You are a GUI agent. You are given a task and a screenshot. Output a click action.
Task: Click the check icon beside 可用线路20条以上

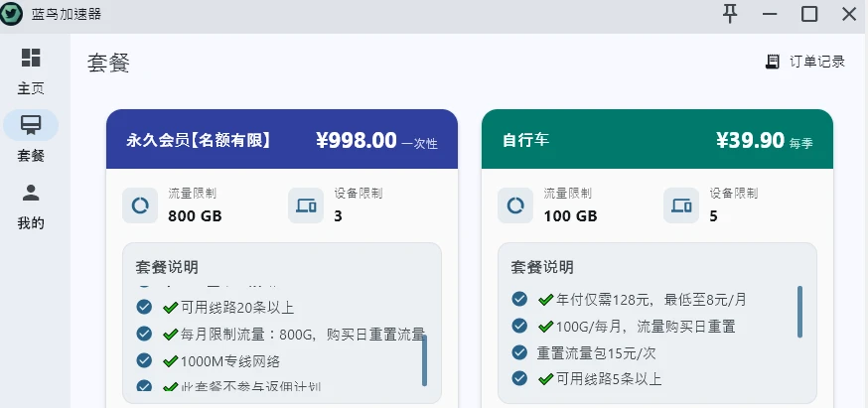(x=144, y=307)
